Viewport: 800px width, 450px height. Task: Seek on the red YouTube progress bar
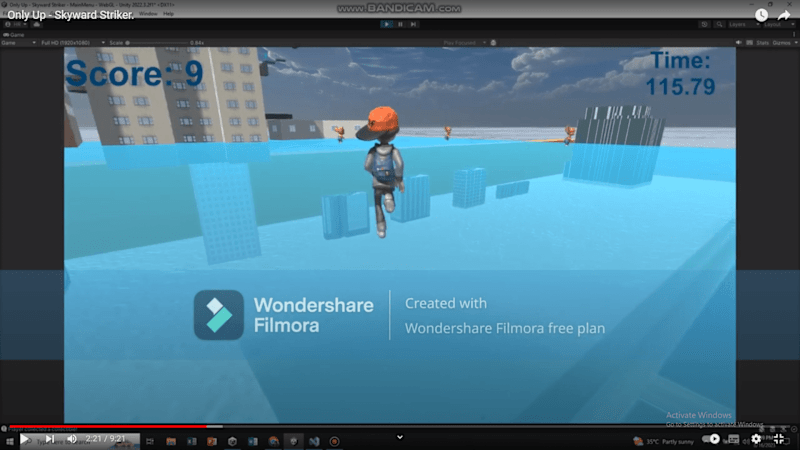click(108, 426)
